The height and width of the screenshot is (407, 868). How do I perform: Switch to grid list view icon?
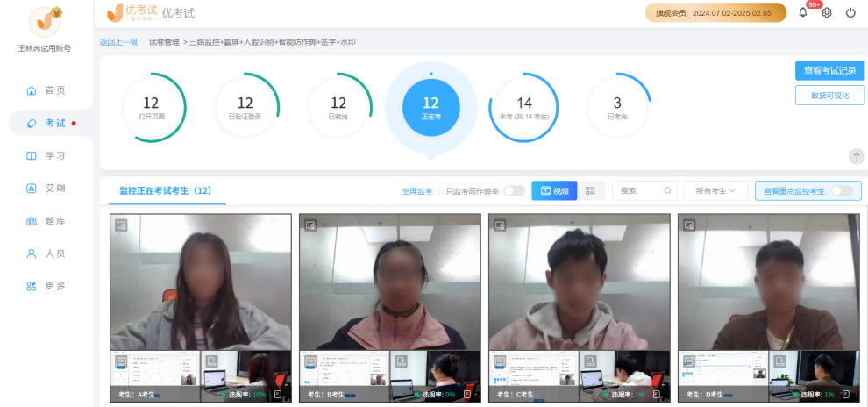point(591,190)
